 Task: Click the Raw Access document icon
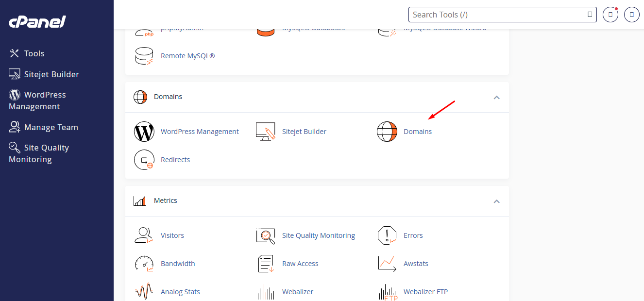pyautogui.click(x=266, y=264)
